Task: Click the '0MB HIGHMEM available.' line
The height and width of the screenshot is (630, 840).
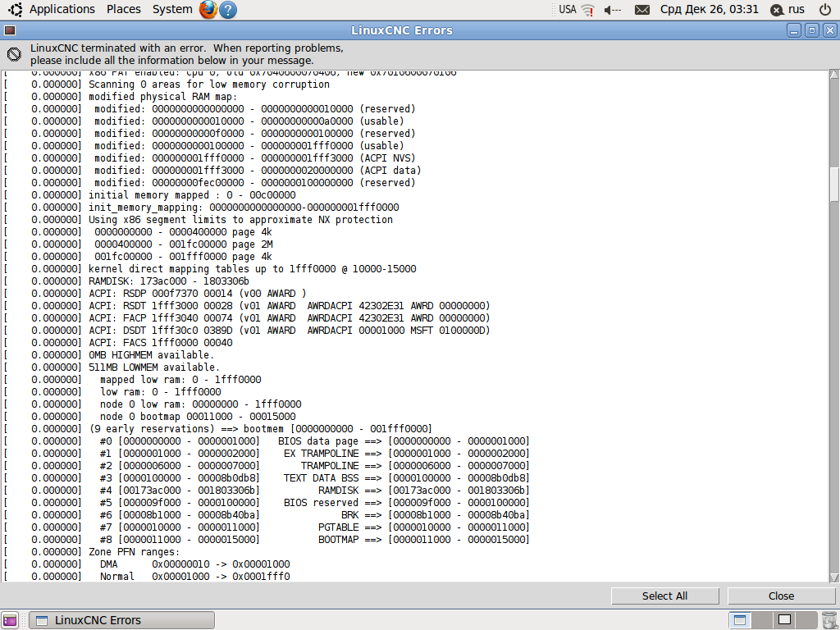Action: coord(151,355)
